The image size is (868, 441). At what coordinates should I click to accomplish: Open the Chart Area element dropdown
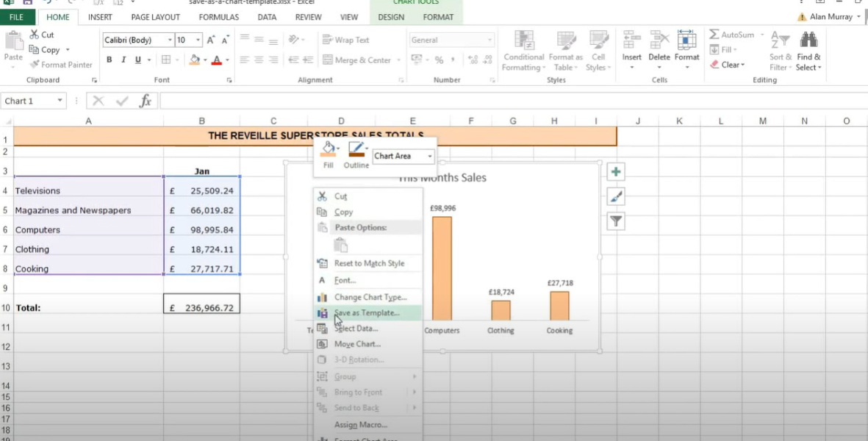429,156
